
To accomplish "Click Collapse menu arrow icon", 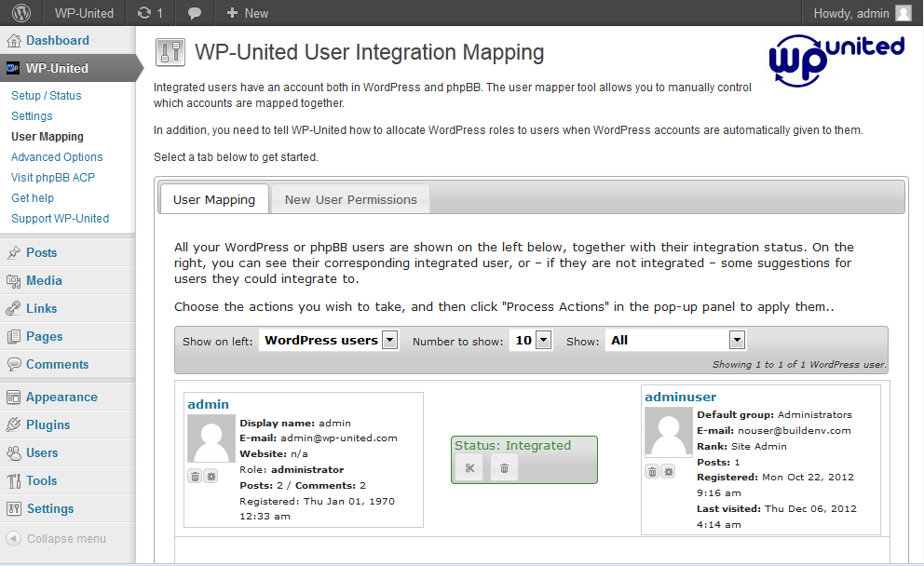I will click(x=14, y=538).
